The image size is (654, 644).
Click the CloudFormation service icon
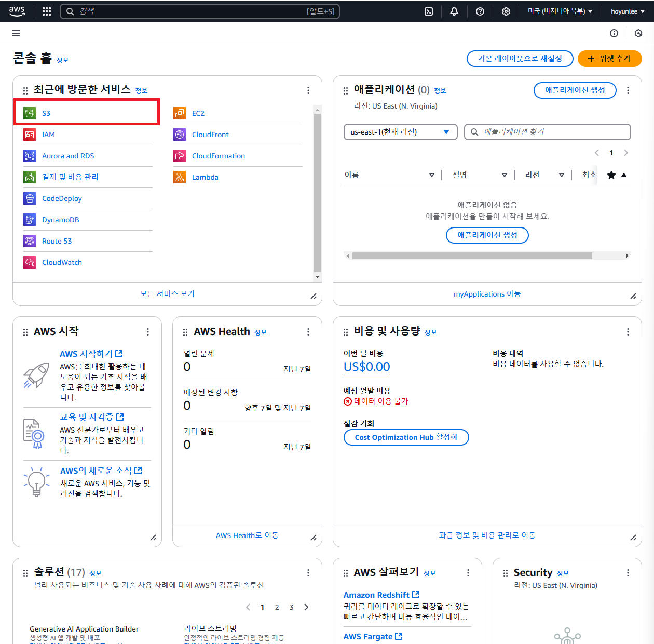(x=180, y=156)
